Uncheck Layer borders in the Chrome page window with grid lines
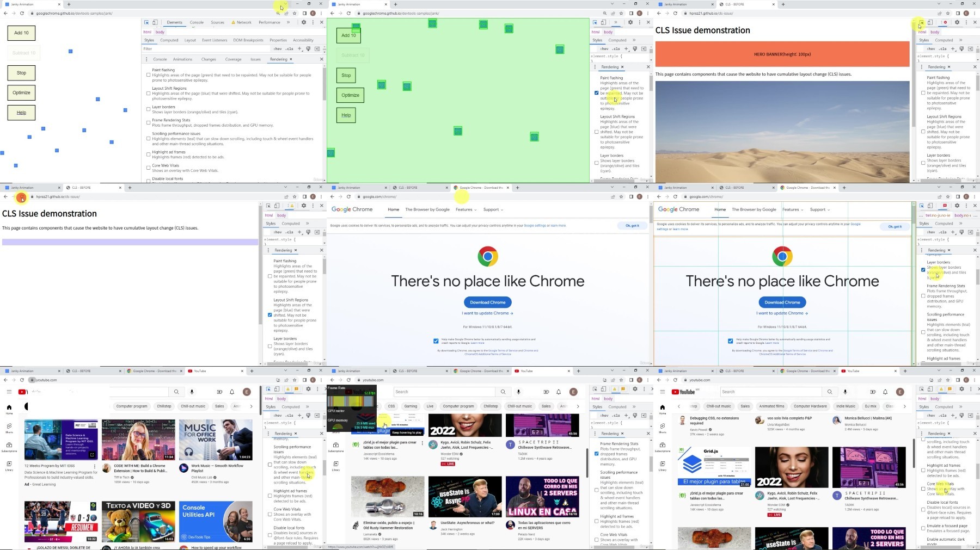Viewport: 980px width, 550px height. click(x=923, y=270)
